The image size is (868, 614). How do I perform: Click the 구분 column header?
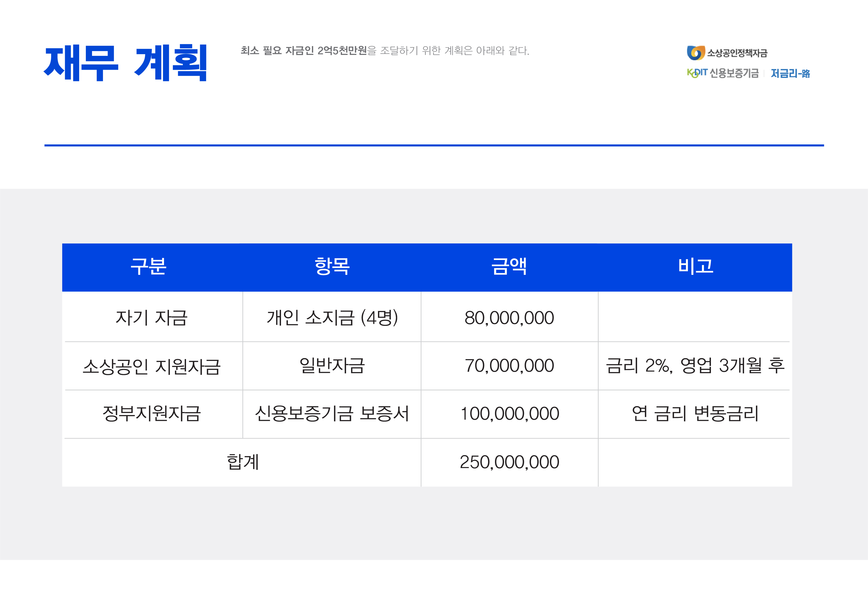click(149, 266)
